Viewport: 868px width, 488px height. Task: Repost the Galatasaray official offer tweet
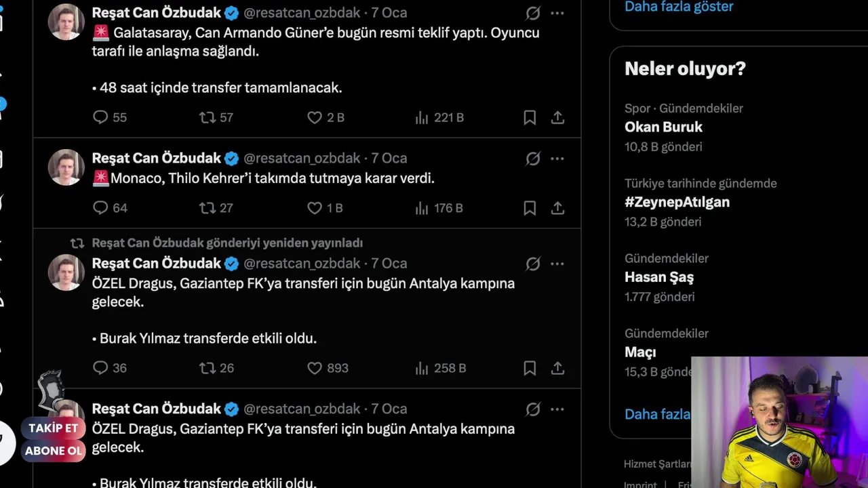click(x=207, y=117)
